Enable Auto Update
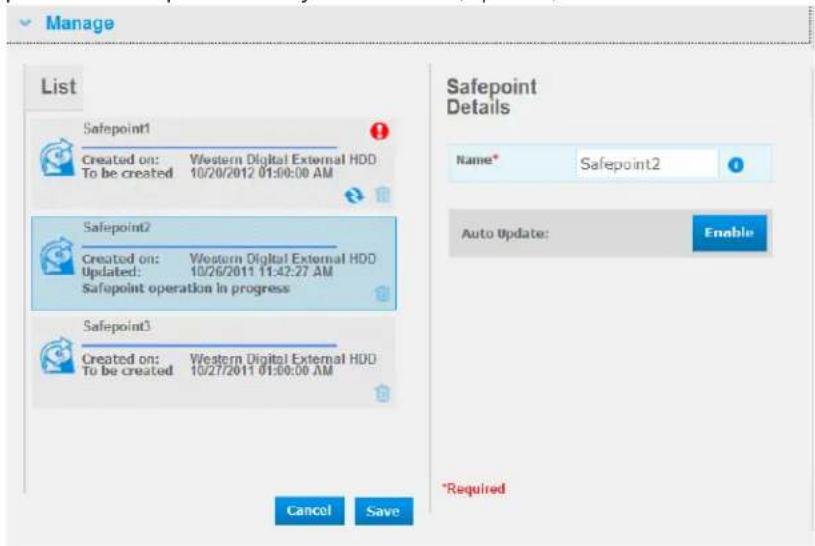 729,232
